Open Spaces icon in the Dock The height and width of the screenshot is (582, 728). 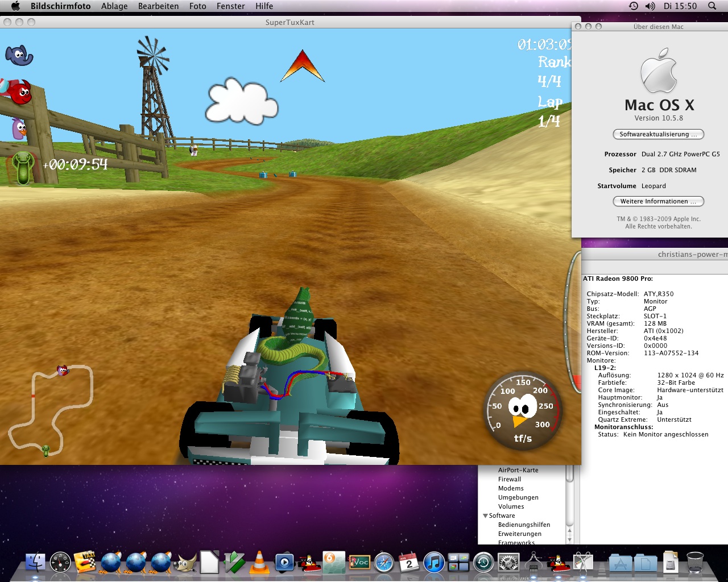click(x=458, y=563)
